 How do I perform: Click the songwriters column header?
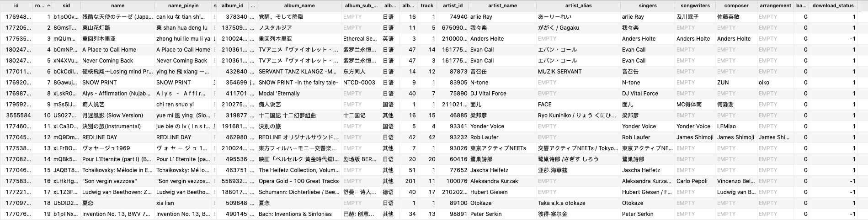pyautogui.click(x=695, y=5)
